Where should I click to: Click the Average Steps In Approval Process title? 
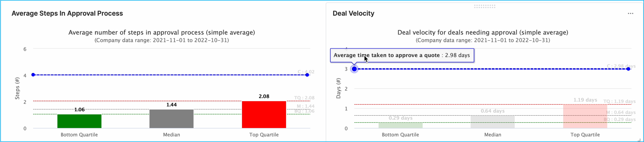coord(67,14)
